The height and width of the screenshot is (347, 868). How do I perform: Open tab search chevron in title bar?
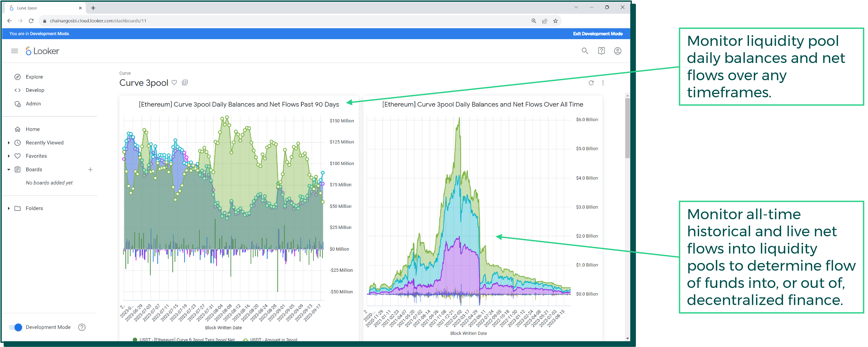(x=576, y=7)
